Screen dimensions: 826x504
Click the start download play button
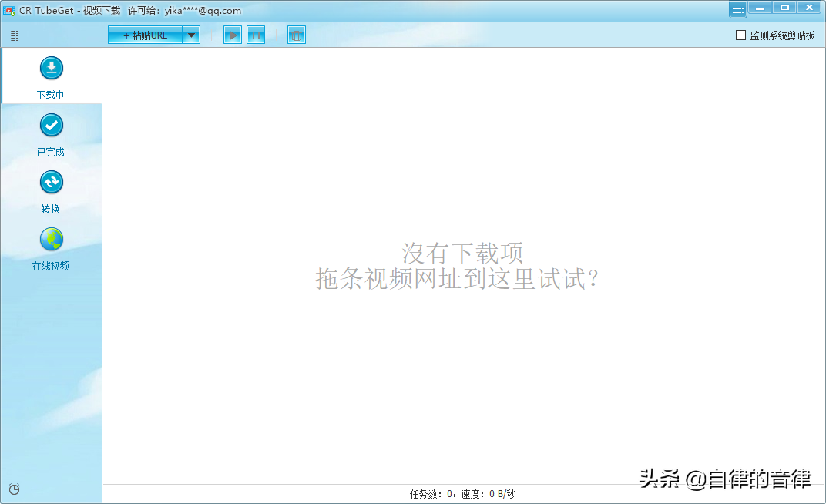point(233,35)
